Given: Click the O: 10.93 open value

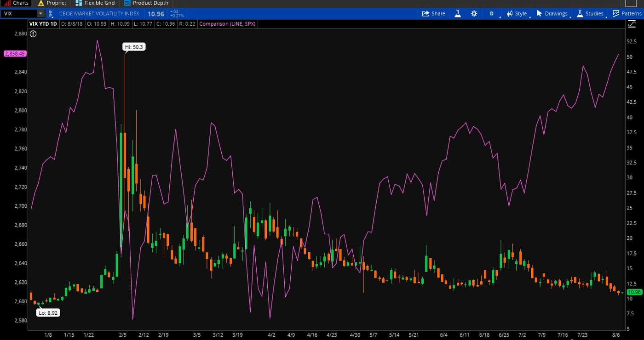Looking at the screenshot, I should tap(97, 24).
